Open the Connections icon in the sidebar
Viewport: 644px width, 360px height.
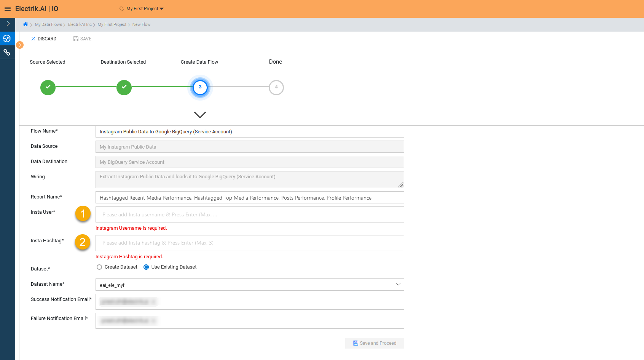point(7,52)
